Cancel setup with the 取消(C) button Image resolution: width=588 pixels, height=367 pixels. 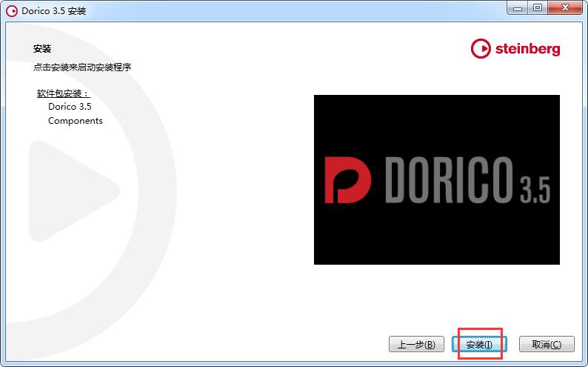(547, 344)
